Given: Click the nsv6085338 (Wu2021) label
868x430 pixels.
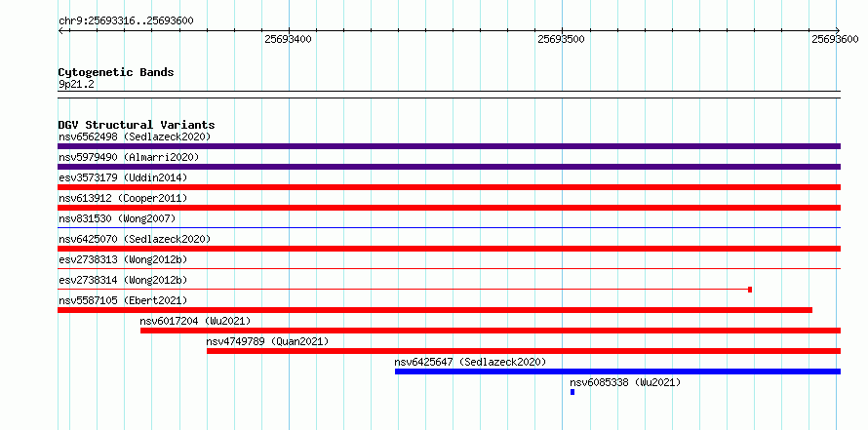Looking at the screenshot, I should (625, 382).
